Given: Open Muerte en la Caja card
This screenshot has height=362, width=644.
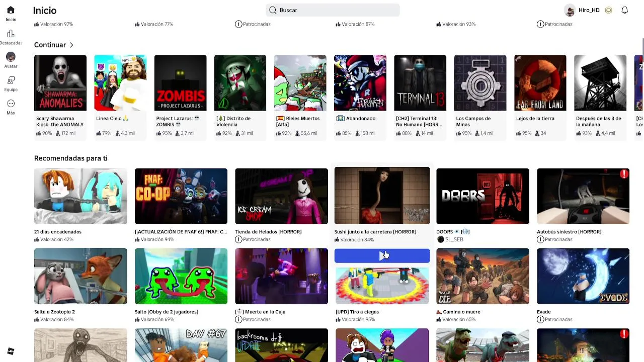Looking at the screenshot, I should pyautogui.click(x=281, y=276).
